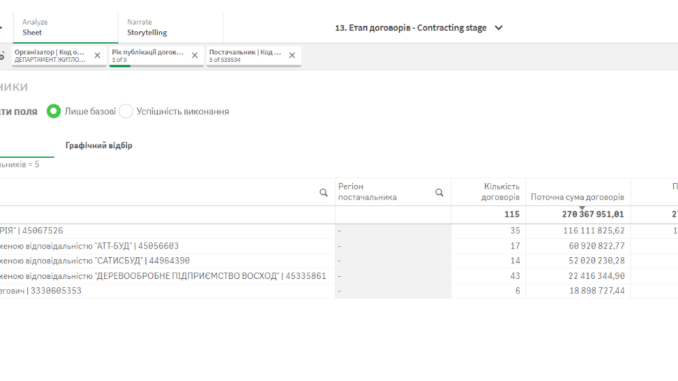The width and height of the screenshot is (678, 381).
Task: Select the Лише базові radio option
Action: coord(54,111)
